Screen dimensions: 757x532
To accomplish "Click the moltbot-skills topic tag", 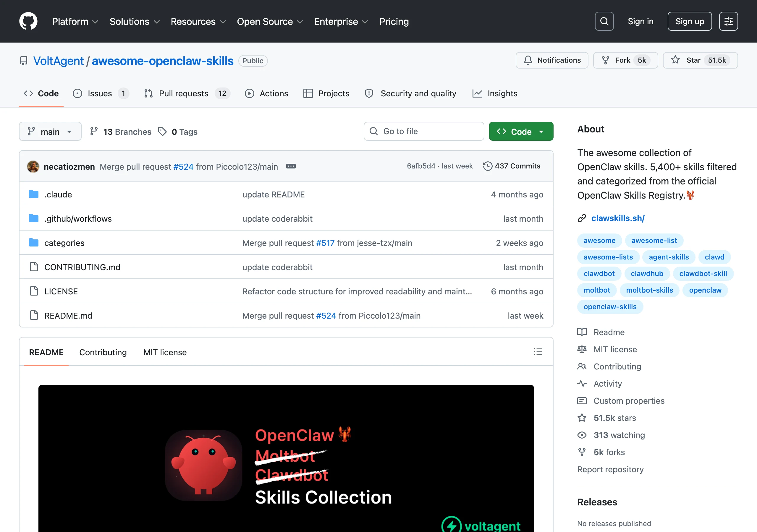I will 650,290.
